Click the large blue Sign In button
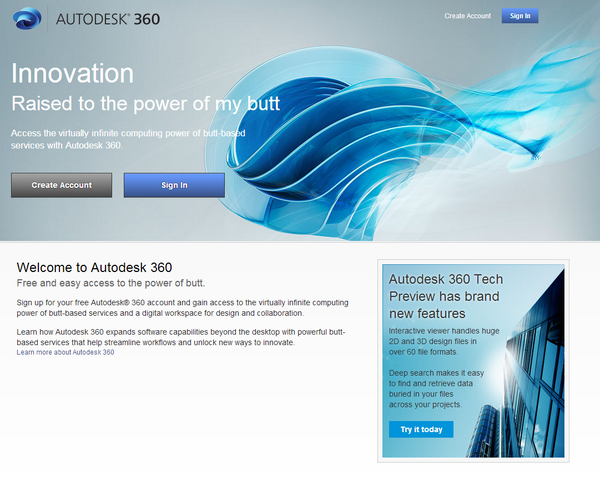The image size is (600, 477). pyautogui.click(x=174, y=185)
